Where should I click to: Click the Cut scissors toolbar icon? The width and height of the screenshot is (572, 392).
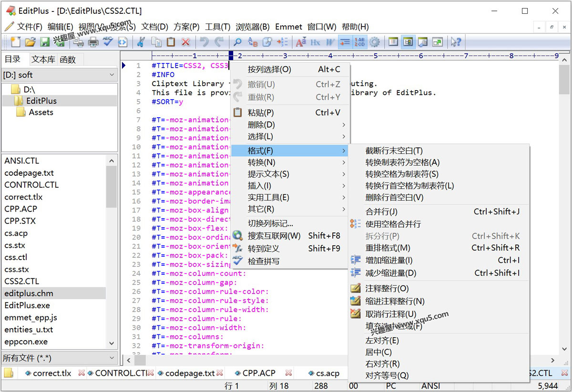141,42
